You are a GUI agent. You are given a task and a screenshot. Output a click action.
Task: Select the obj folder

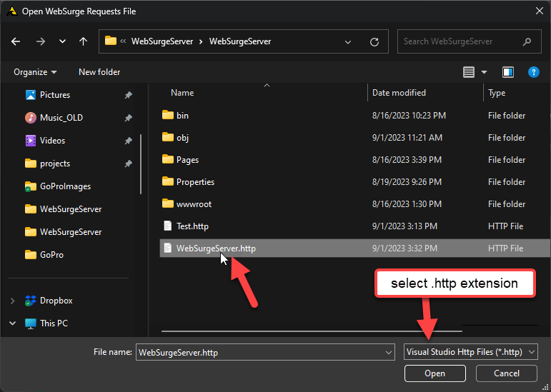(x=182, y=138)
